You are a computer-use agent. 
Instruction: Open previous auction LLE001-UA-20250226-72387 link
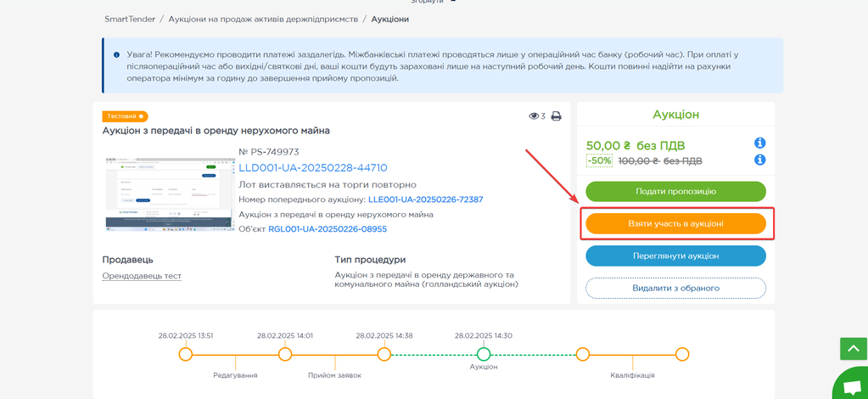click(425, 199)
